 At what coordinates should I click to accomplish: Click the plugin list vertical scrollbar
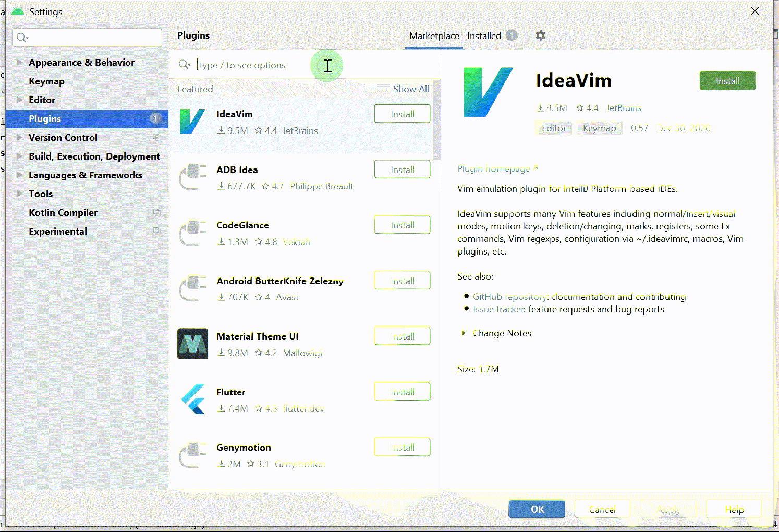click(436, 120)
